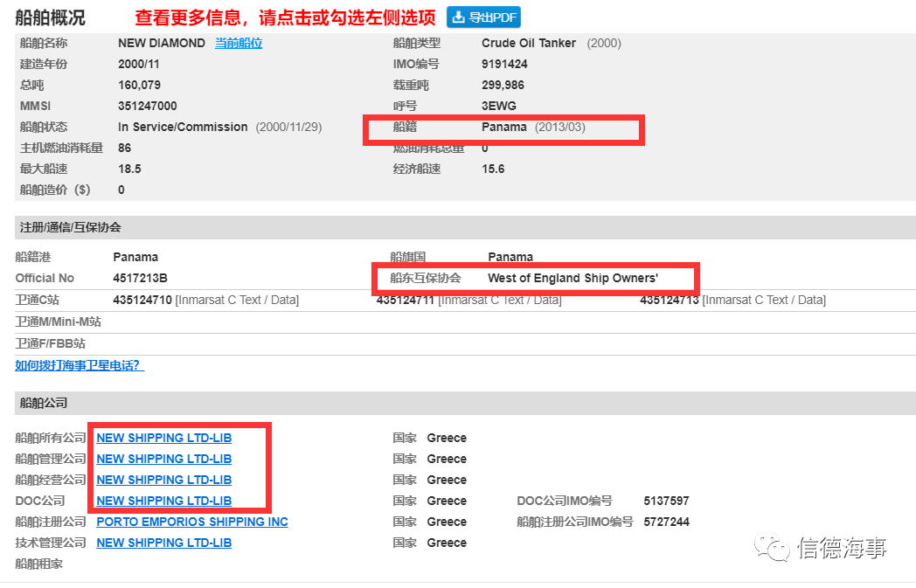Viewport: 916px width, 588px height.
Task: Click the red notice 查看更多信息 text
Action: pos(285,17)
